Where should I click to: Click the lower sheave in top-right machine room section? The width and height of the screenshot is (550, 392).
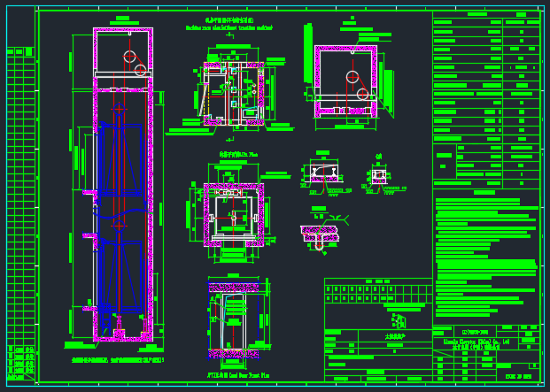362,94
